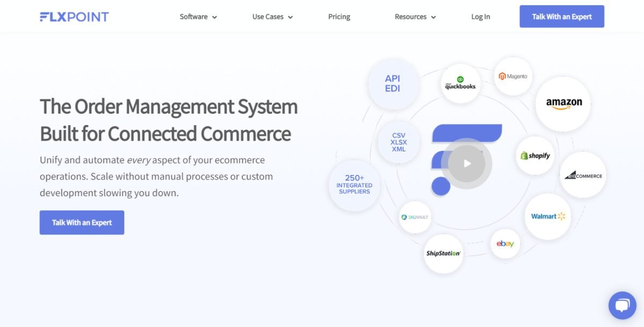Click the Shopify logo bubble

pyautogui.click(x=535, y=156)
